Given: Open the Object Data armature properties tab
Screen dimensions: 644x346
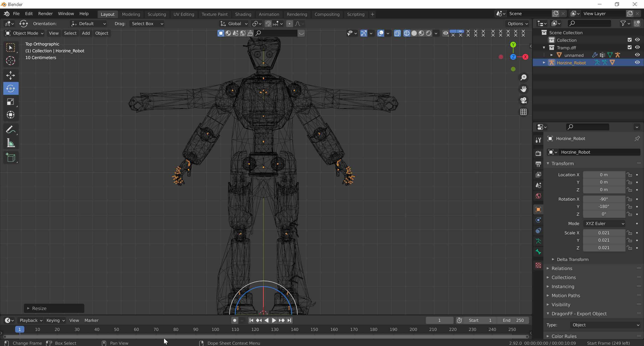Looking at the screenshot, I should [x=538, y=241].
